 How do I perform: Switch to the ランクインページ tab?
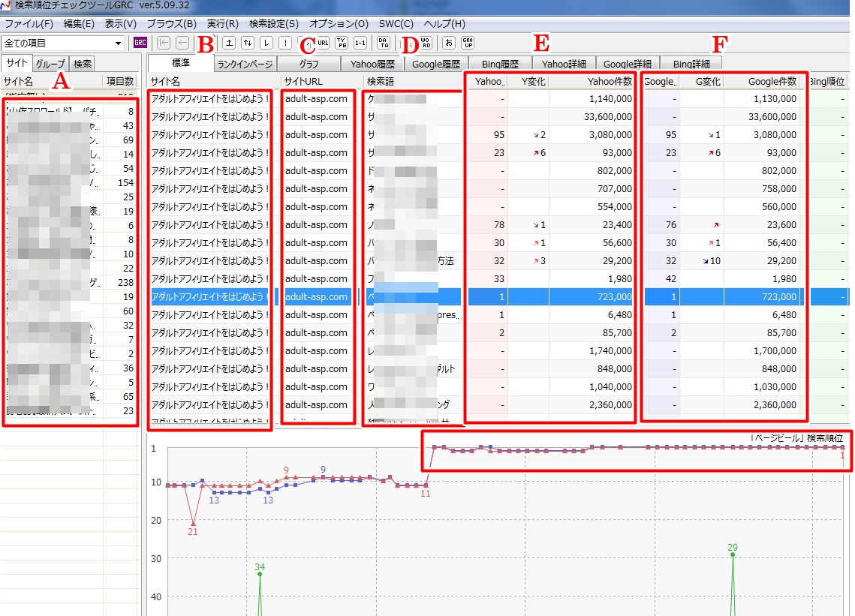tap(245, 64)
